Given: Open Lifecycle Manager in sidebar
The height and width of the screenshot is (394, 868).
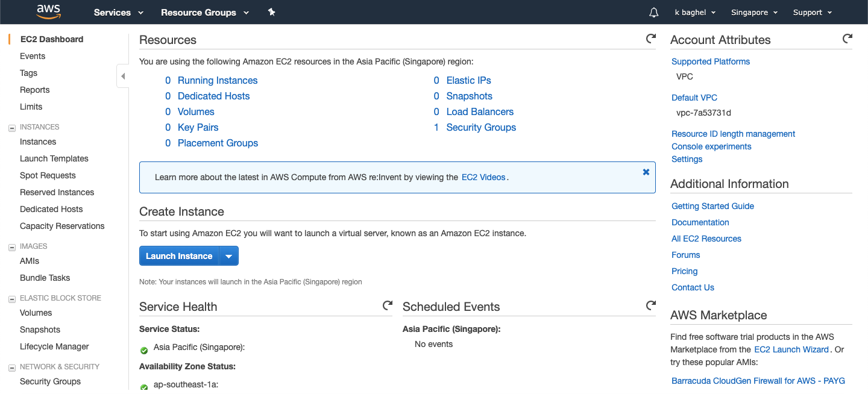Looking at the screenshot, I should [x=54, y=346].
